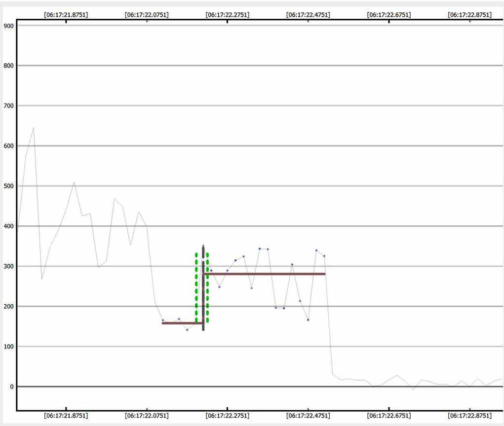This screenshot has height=426, width=504.
Task: Select the lowest blue data point near 140
Action: [187, 330]
